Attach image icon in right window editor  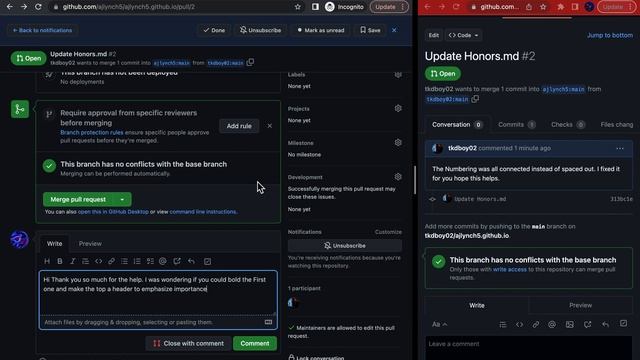[x=569, y=324]
